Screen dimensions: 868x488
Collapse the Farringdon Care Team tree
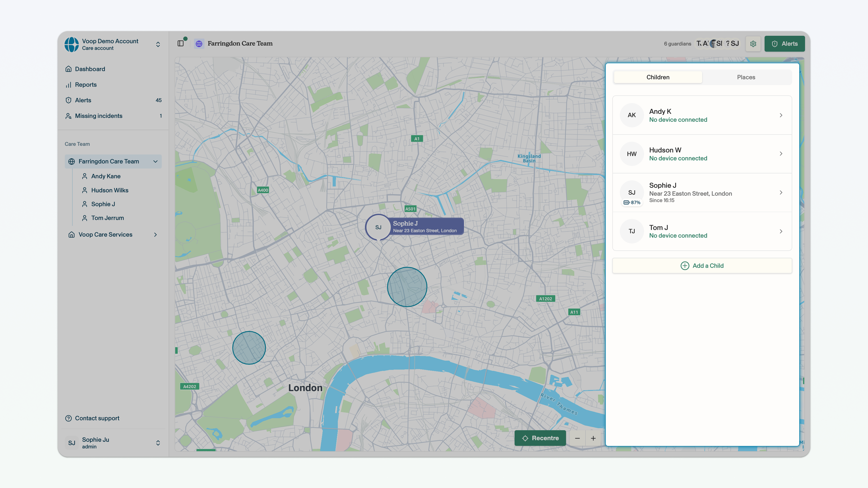click(155, 161)
